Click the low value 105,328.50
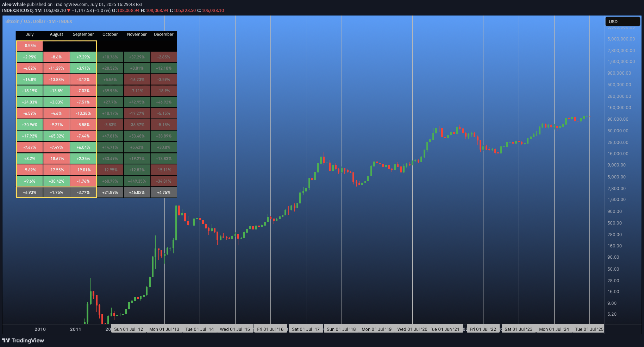 point(185,11)
